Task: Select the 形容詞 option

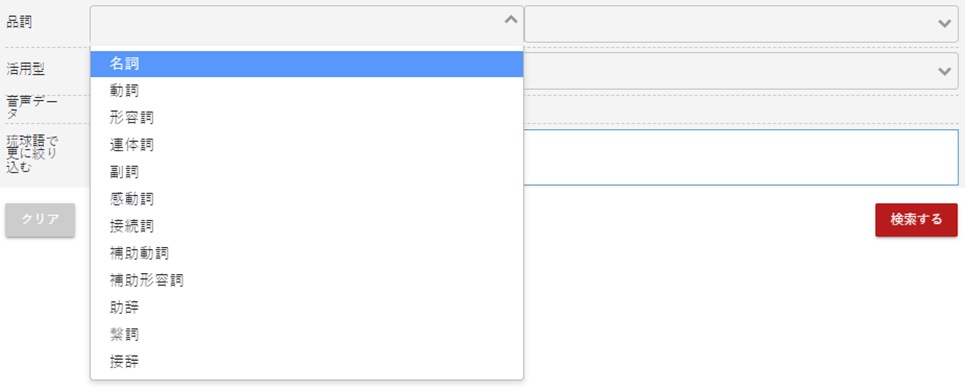Action: (306, 118)
